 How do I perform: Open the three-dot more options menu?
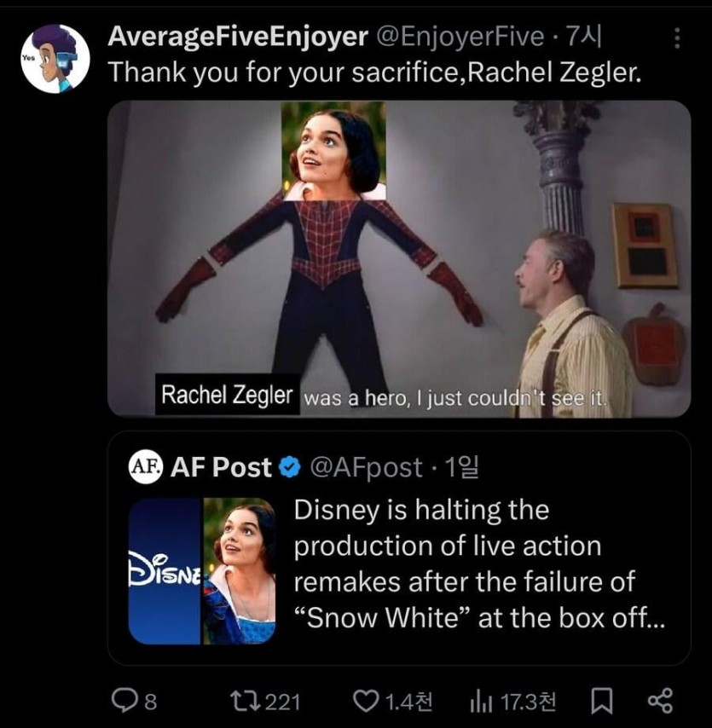click(677, 38)
